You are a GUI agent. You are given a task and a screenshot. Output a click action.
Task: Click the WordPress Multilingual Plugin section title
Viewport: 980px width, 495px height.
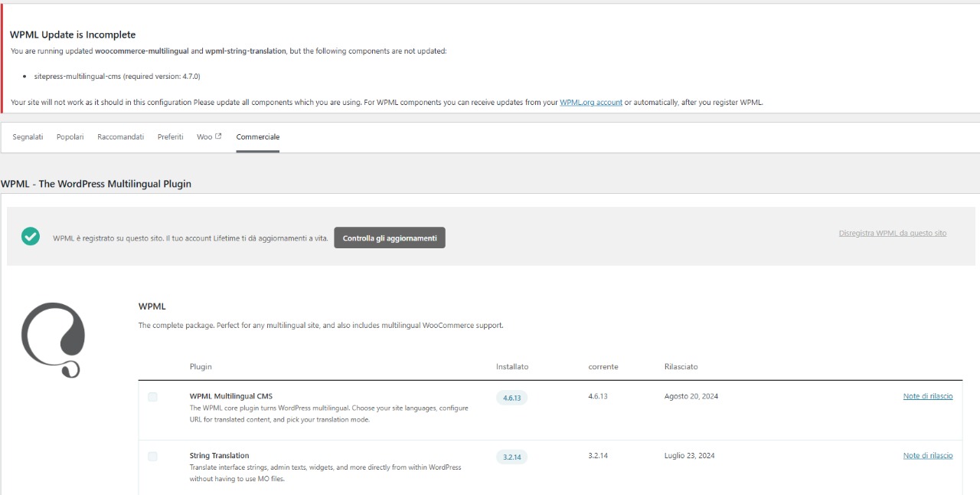point(96,184)
